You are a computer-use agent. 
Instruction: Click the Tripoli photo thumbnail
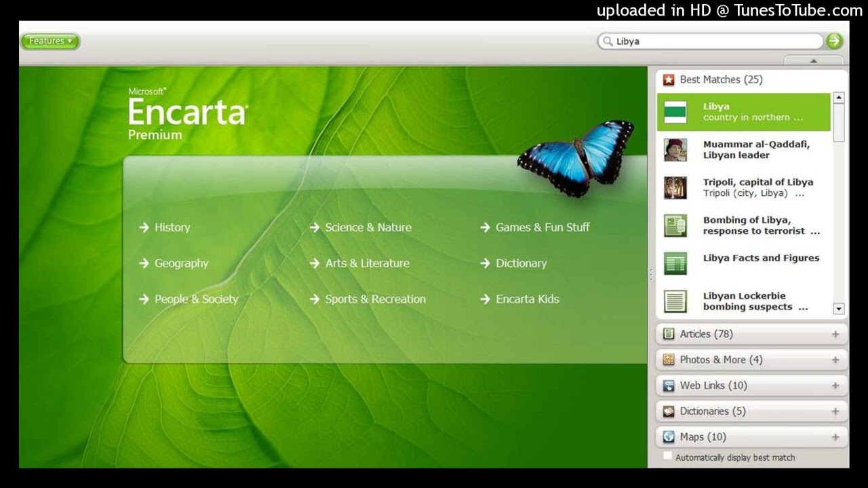675,188
